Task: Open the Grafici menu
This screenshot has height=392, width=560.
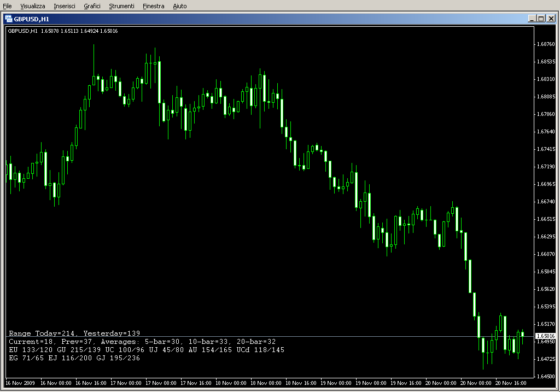Action: pyautogui.click(x=92, y=6)
